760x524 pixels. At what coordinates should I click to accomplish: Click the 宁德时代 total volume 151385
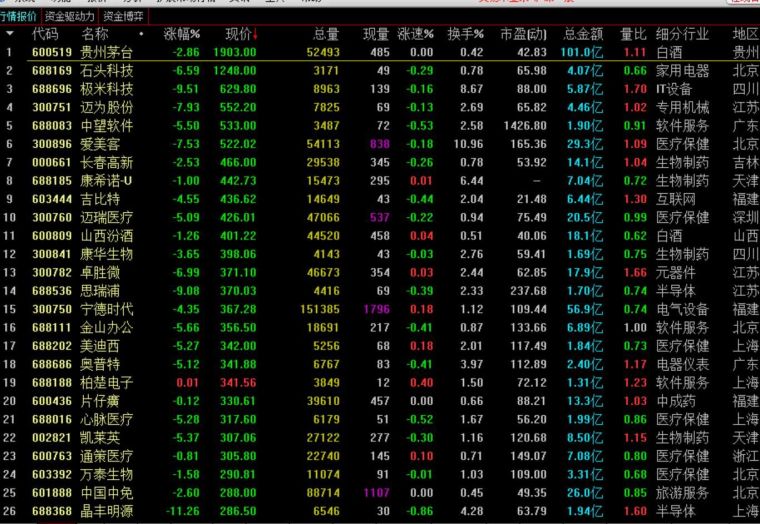[x=320, y=309]
